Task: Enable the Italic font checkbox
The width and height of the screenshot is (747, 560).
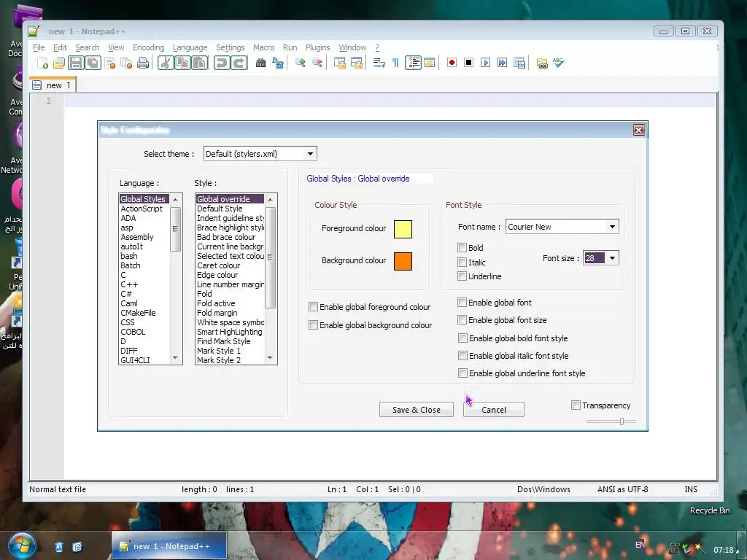Action: (462, 262)
